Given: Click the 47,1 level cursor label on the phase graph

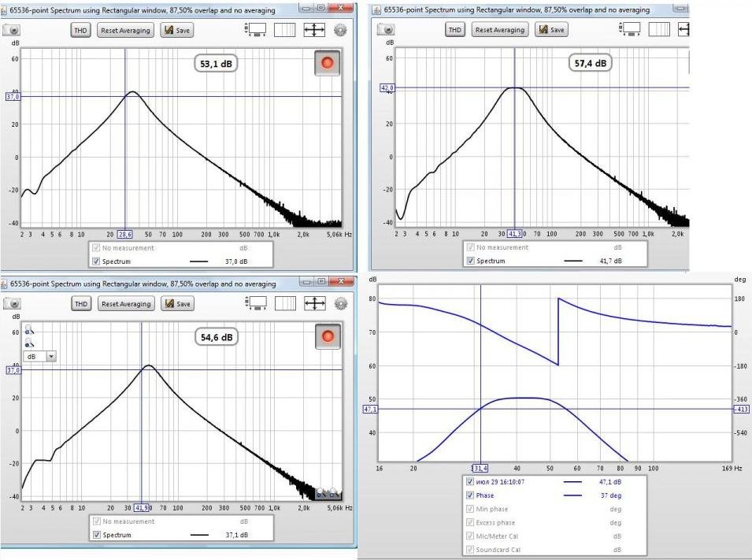Looking at the screenshot, I should click(370, 410).
